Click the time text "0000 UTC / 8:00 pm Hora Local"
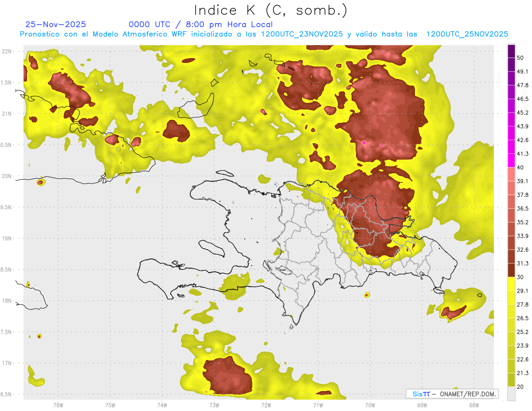 point(201,24)
